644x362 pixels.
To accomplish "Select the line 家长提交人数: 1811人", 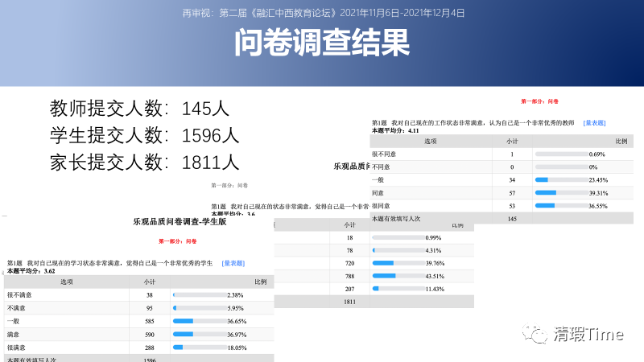I will click(144, 162).
